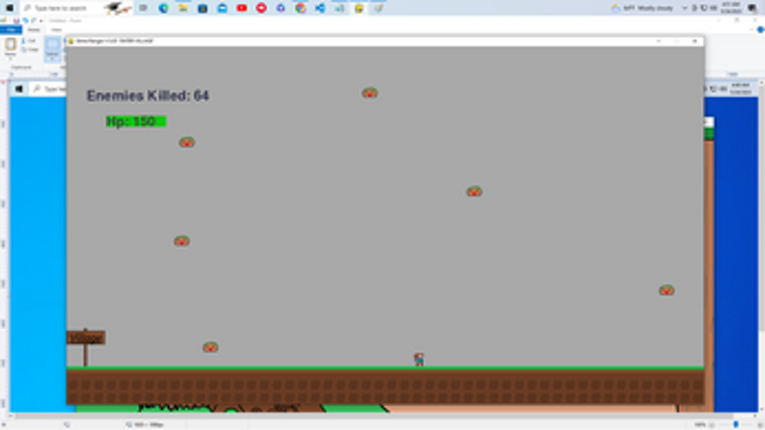Switch to Visual Studio Code on taskbar

click(x=320, y=8)
